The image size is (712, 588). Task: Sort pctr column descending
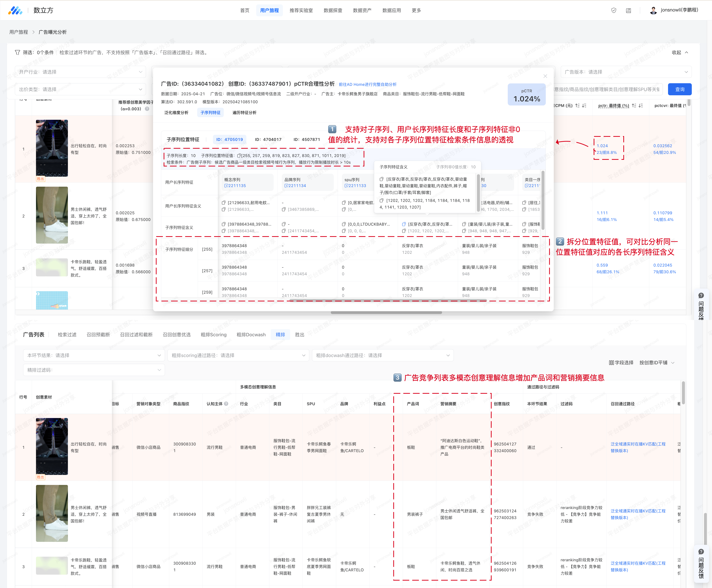click(641, 106)
